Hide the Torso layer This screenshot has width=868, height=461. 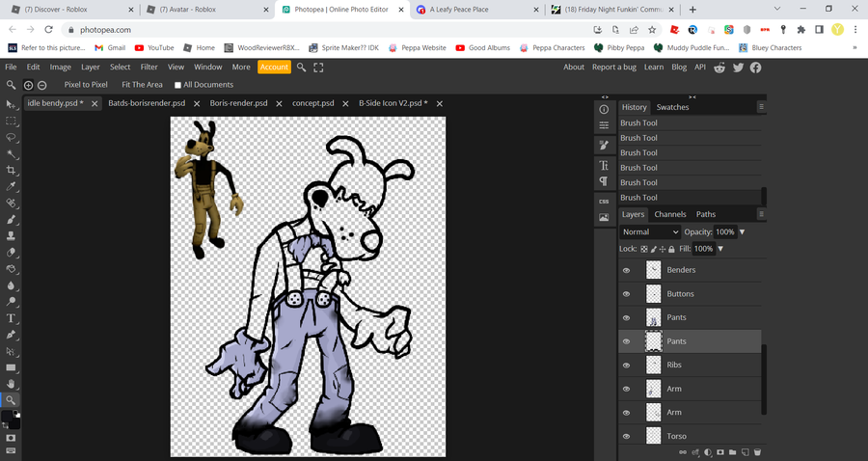[627, 437]
